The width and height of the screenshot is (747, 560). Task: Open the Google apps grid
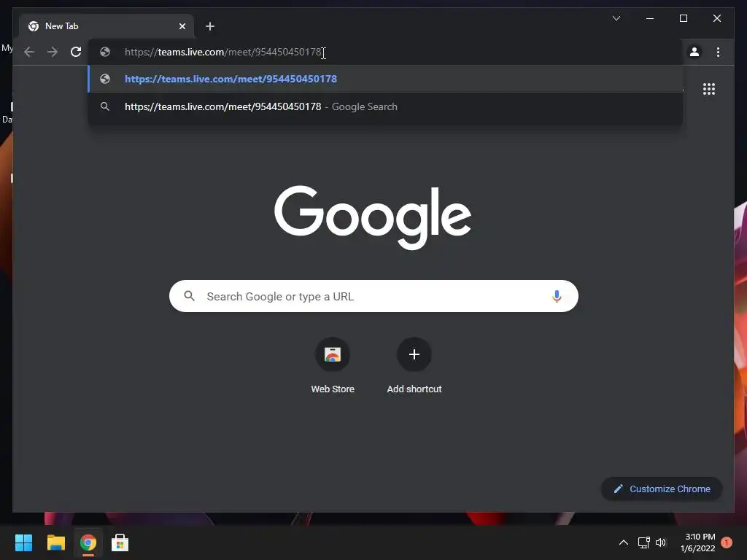click(x=709, y=89)
